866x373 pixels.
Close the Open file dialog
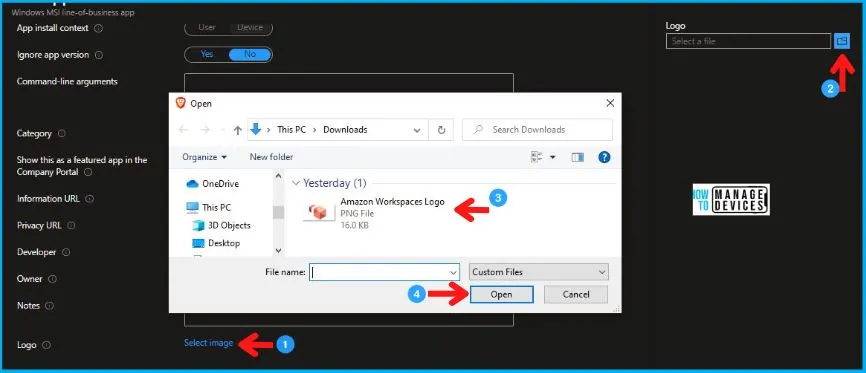click(610, 103)
